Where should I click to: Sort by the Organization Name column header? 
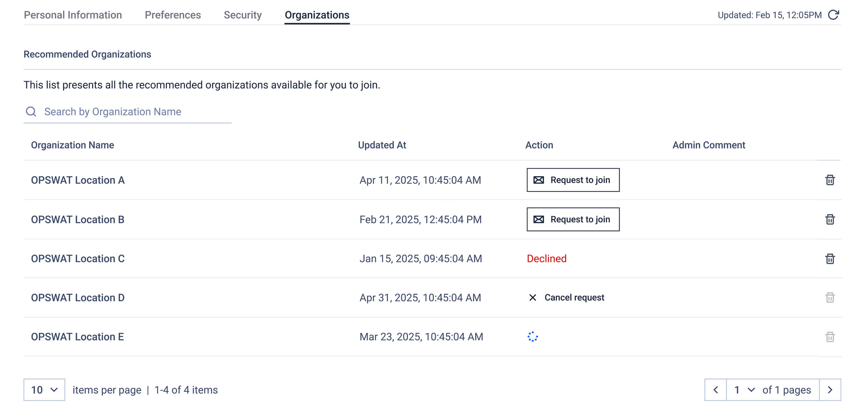pos(73,145)
